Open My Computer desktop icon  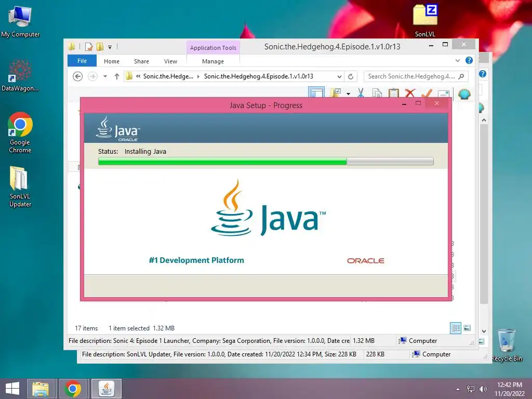tap(20, 21)
